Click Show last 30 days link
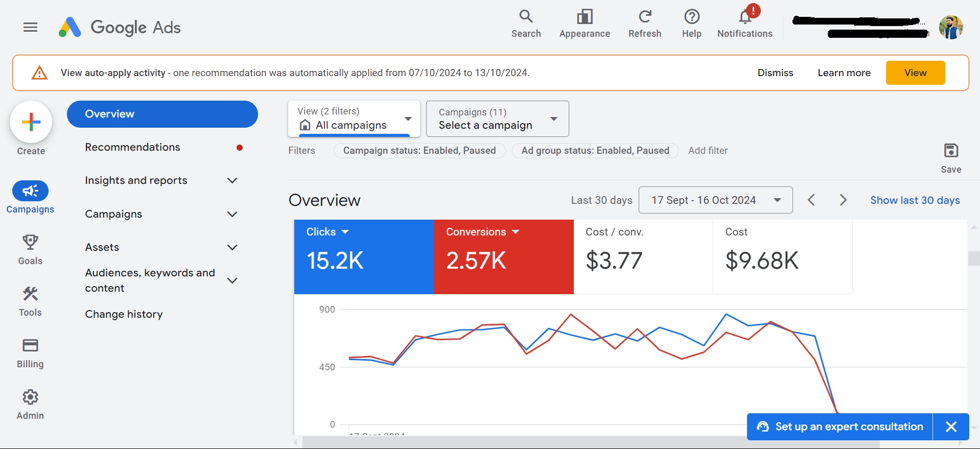 click(915, 200)
